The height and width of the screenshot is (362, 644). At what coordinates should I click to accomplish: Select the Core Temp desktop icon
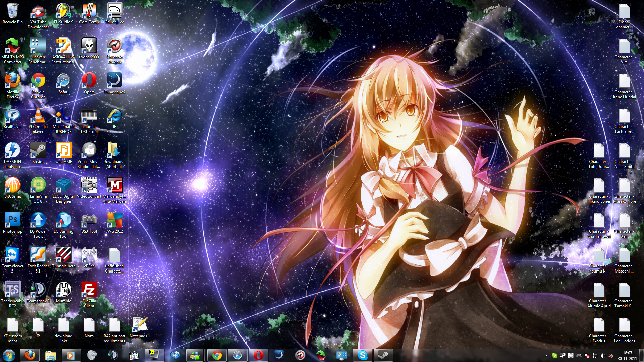coord(89,13)
